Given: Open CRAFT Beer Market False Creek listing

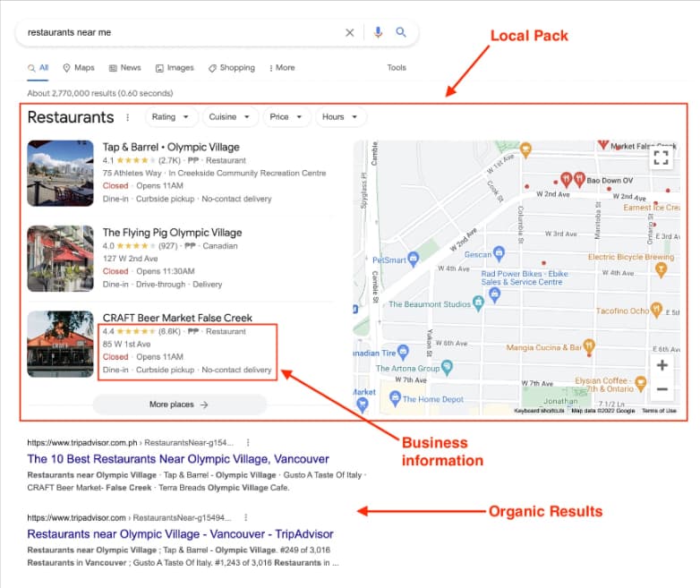Looking at the screenshot, I should pos(177,318).
